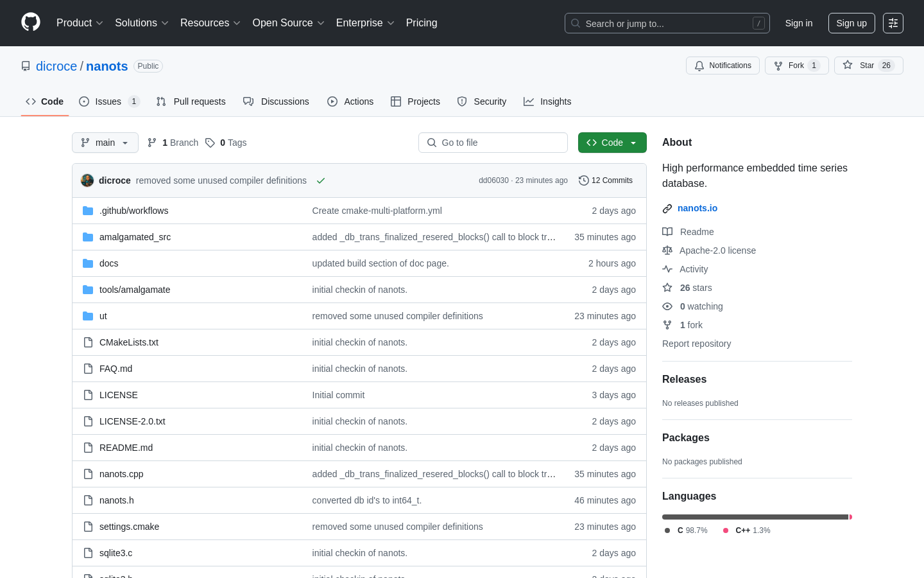Click the Readme book icon
Viewport: 924px width, 578px height.
pyautogui.click(x=667, y=232)
